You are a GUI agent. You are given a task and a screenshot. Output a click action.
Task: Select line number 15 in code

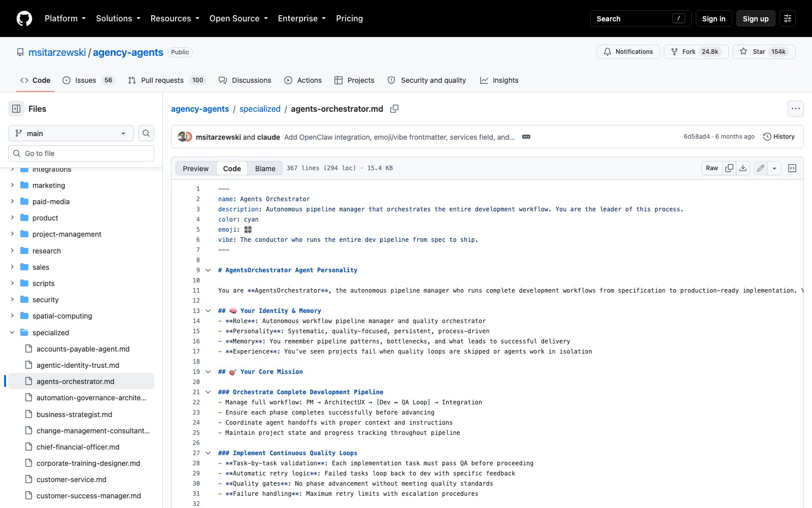pos(196,331)
